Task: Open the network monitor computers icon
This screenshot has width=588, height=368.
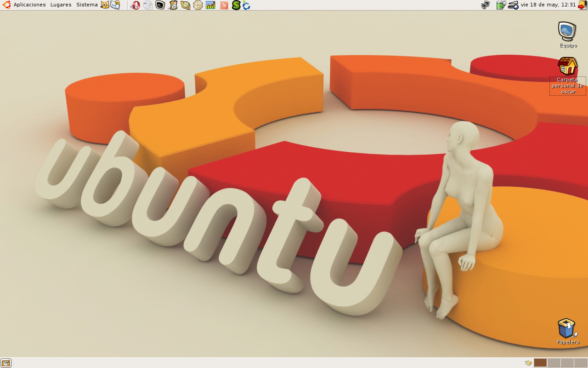Action: pos(486,5)
